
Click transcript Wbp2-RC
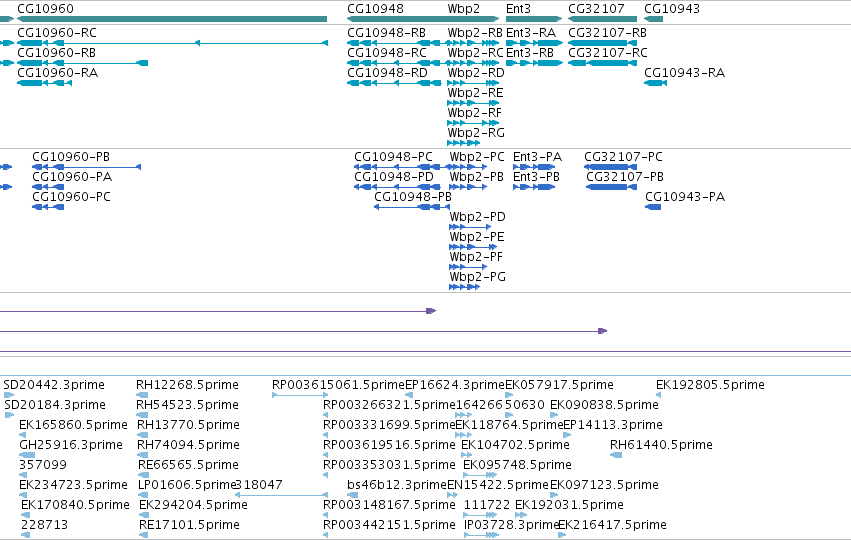(476, 53)
